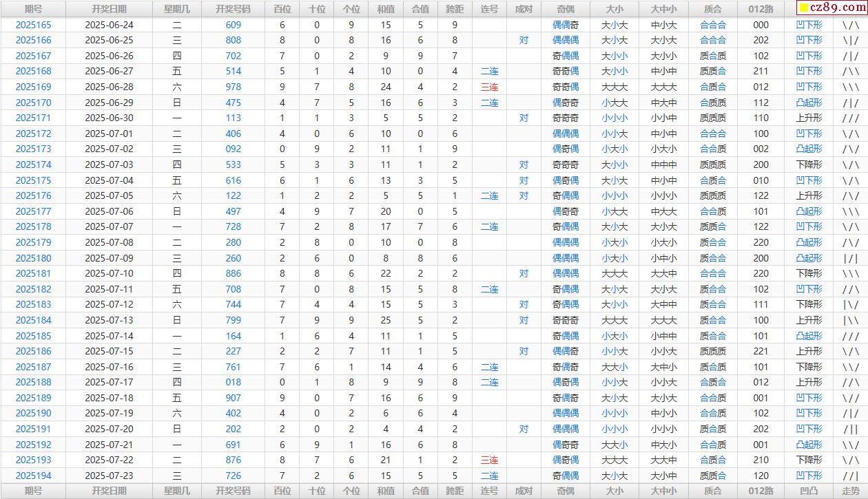868x499 pixels.
Task: Click 小小小 size cell in row 2025171
Action: click(614, 118)
